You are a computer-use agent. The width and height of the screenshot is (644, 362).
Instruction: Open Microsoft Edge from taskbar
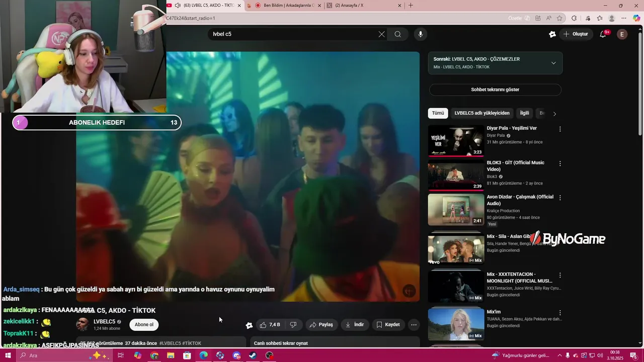click(203, 355)
